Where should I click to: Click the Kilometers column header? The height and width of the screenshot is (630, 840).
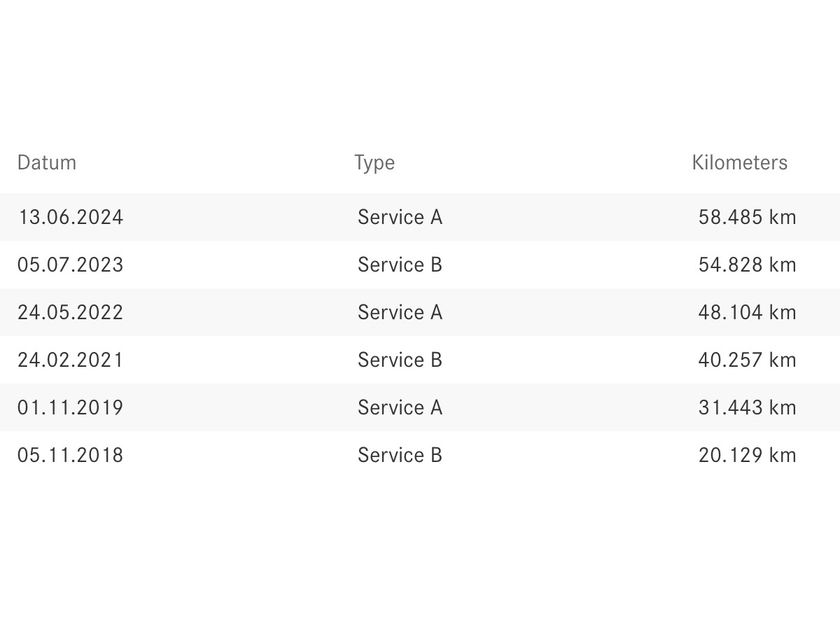(x=739, y=162)
